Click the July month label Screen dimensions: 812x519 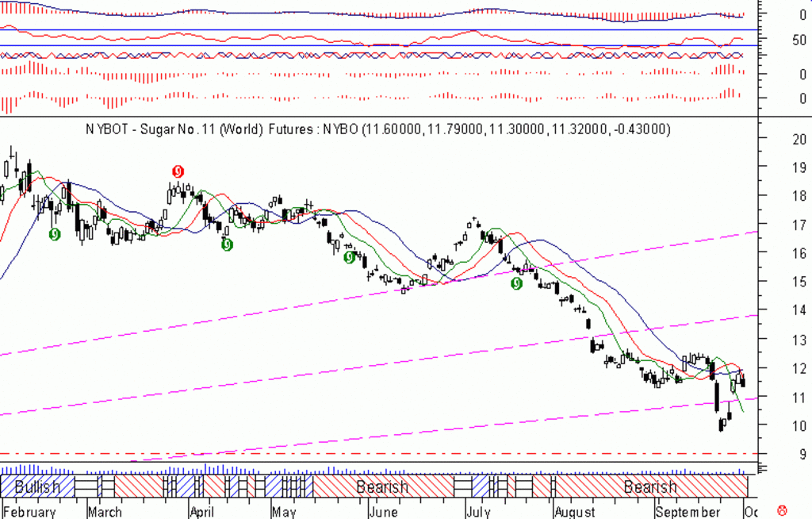(x=478, y=512)
